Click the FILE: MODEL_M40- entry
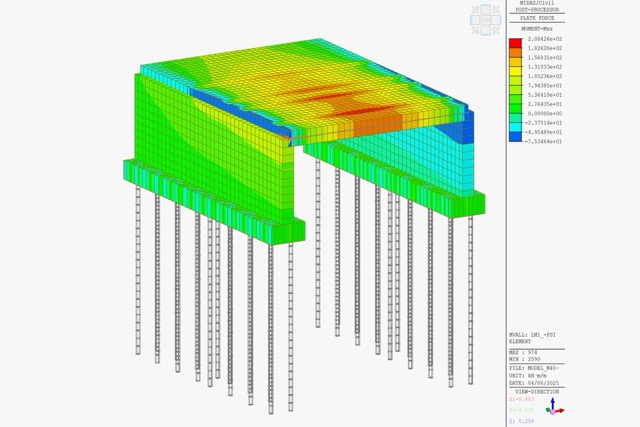The width and height of the screenshot is (640, 427). pyautogui.click(x=533, y=368)
